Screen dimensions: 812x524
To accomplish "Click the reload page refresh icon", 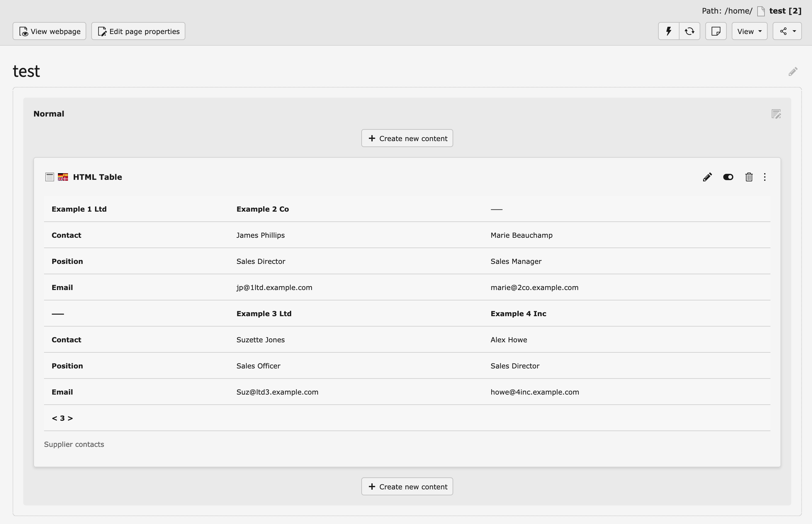I will tap(689, 31).
